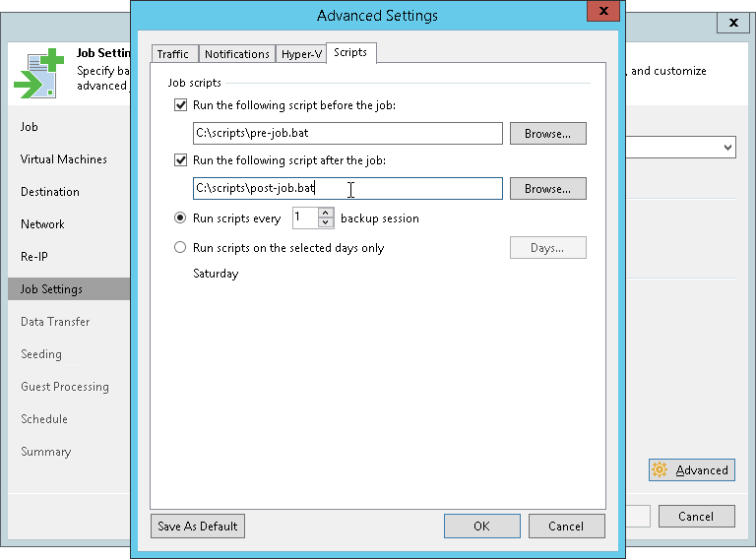Browse for the pre-job script file

tap(547, 134)
